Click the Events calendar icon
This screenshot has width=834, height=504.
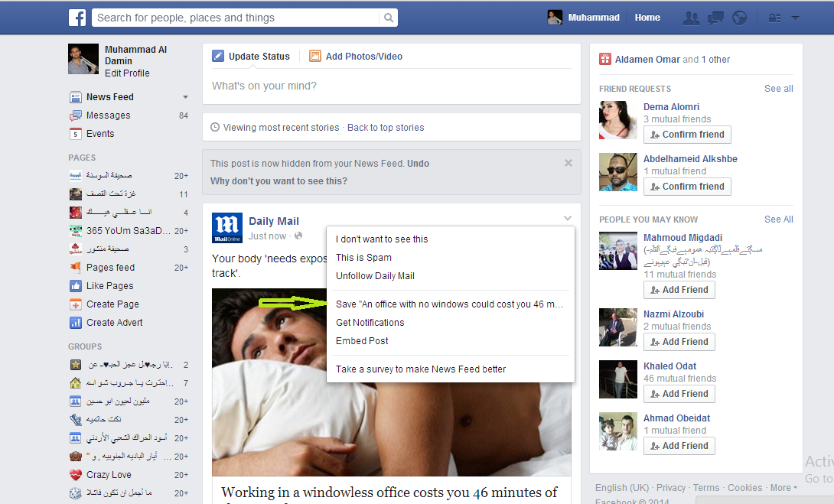pyautogui.click(x=76, y=133)
